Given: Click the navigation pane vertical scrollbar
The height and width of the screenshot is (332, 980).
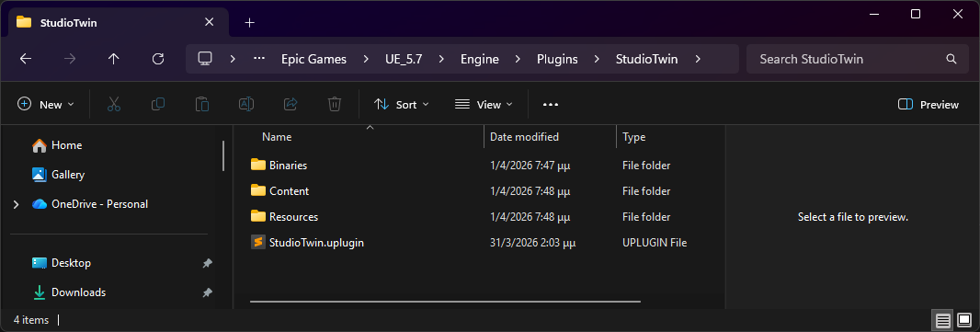Looking at the screenshot, I should click(x=223, y=155).
